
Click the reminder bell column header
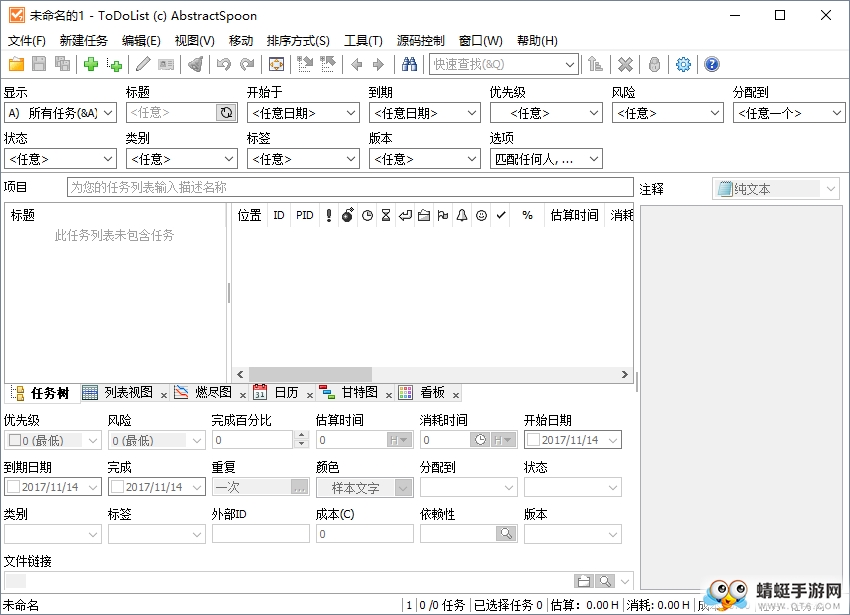462,215
